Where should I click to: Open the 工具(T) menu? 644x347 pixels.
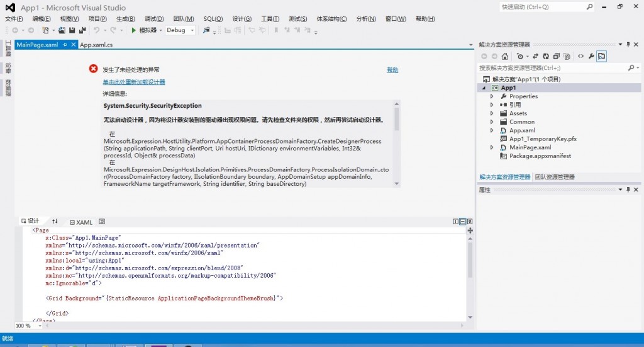(270, 19)
